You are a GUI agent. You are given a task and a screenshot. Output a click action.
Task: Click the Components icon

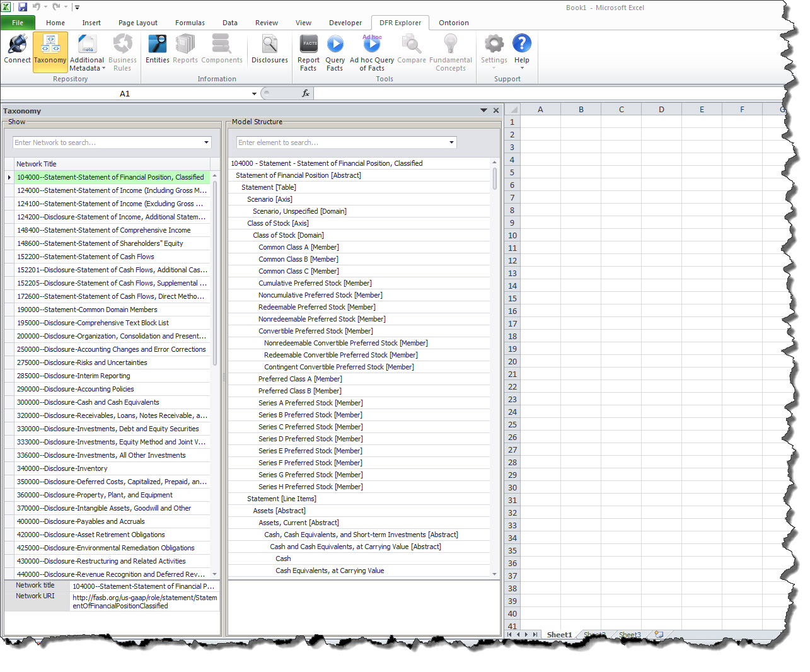coord(221,44)
